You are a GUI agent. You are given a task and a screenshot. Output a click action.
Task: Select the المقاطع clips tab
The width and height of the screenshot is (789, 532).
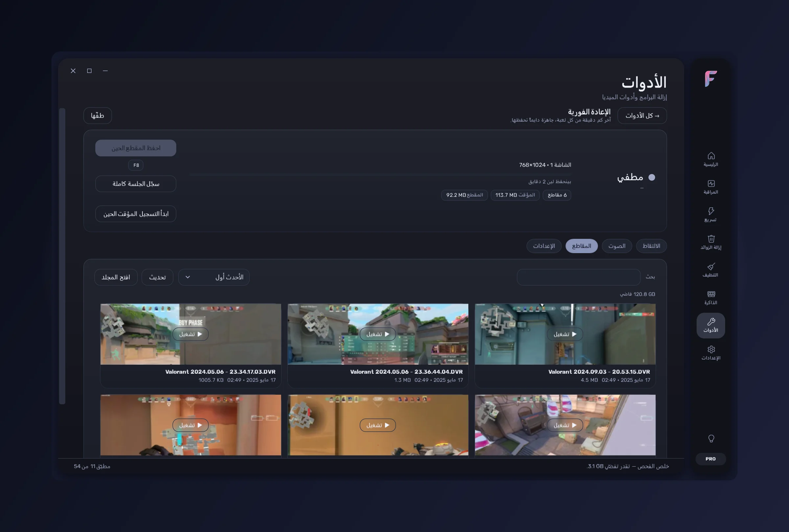pyautogui.click(x=582, y=246)
